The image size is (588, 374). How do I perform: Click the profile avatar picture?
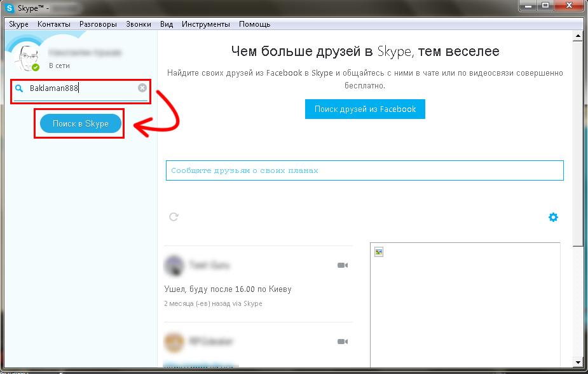coord(27,58)
